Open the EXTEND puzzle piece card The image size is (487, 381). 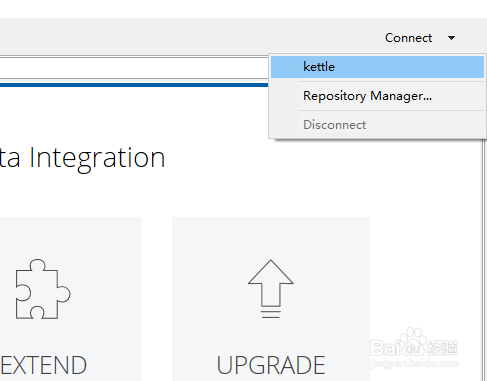point(71,299)
